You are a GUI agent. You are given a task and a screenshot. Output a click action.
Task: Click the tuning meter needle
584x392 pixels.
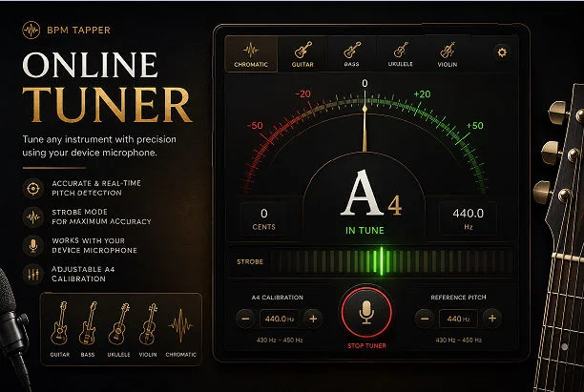pyautogui.click(x=365, y=129)
